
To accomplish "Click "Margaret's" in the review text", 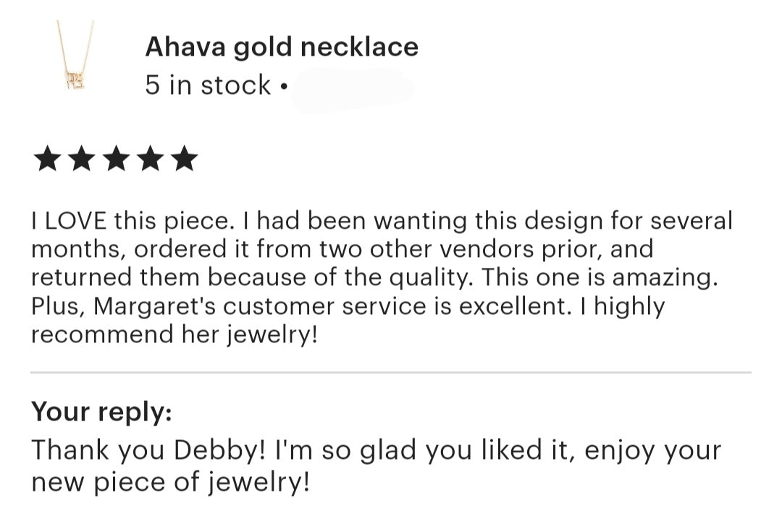I will (x=154, y=306).
